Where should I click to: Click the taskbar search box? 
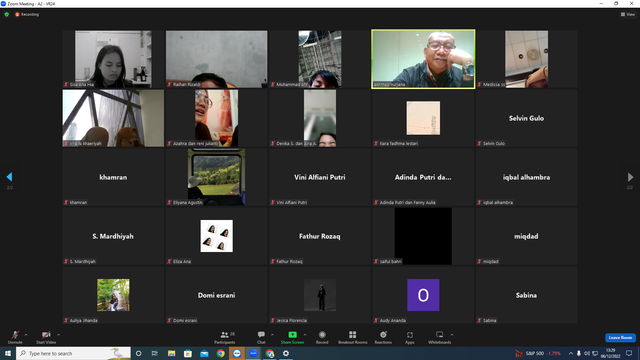[73, 353]
